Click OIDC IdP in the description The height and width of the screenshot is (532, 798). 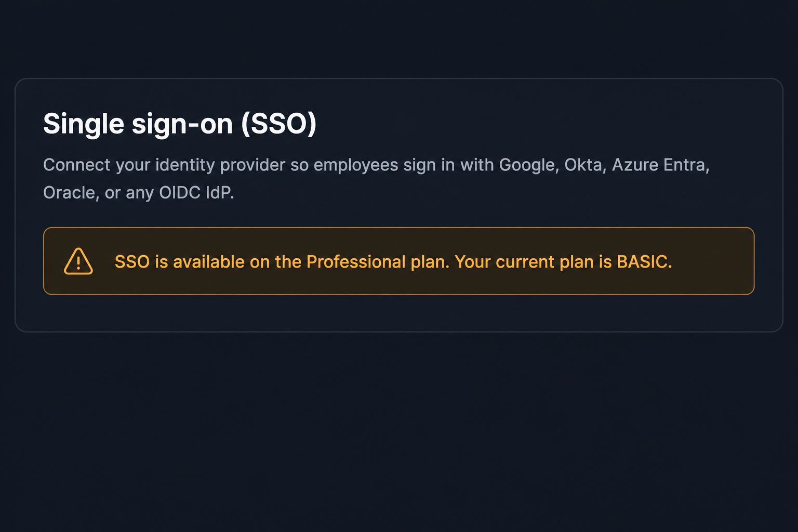pos(196,193)
